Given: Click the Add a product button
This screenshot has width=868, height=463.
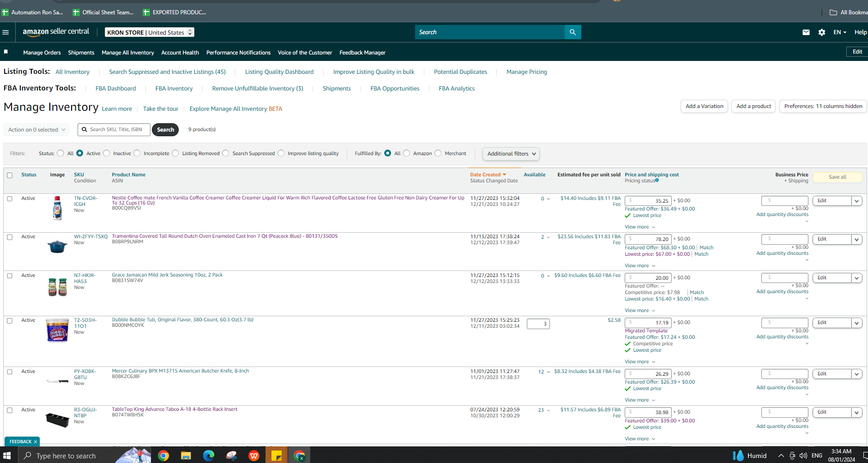Looking at the screenshot, I should [x=753, y=106].
